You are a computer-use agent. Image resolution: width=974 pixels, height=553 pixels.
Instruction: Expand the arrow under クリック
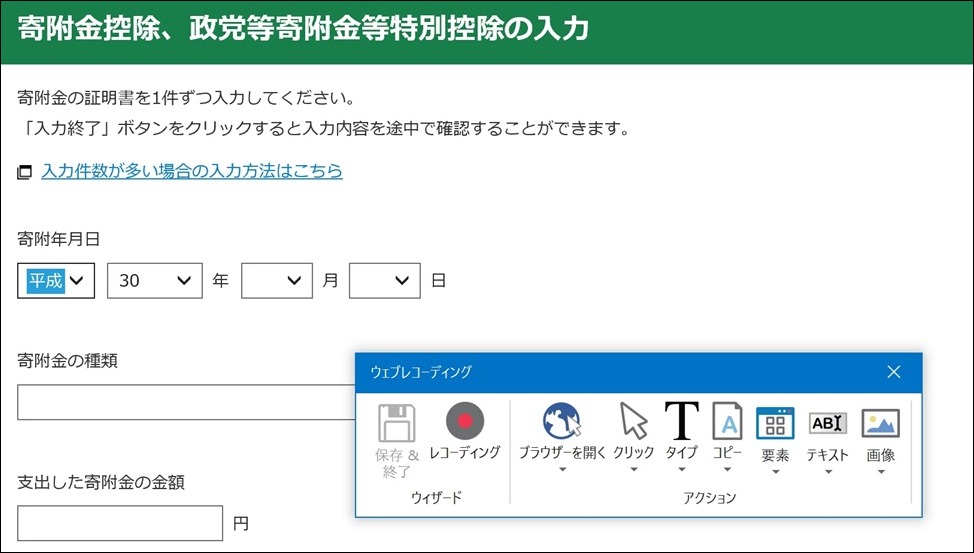[x=634, y=470]
